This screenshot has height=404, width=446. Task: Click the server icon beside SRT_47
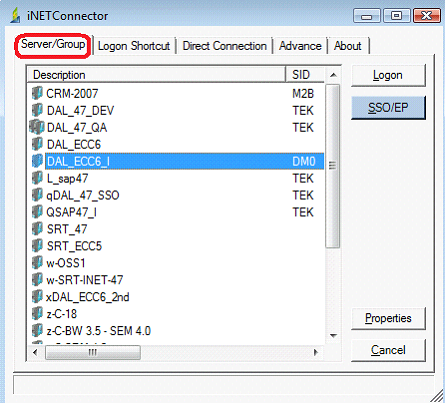pyautogui.click(x=37, y=229)
